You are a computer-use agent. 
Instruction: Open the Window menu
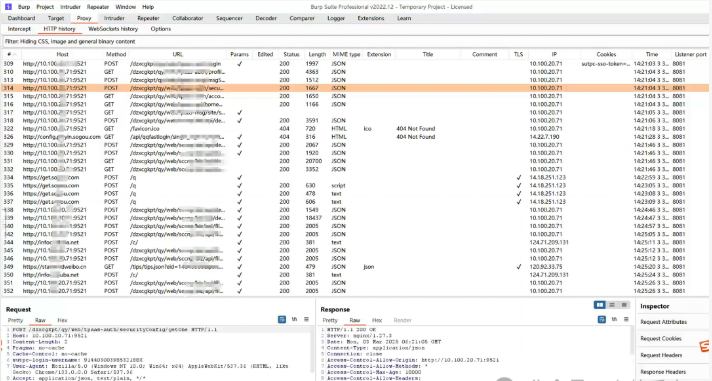(125, 7)
